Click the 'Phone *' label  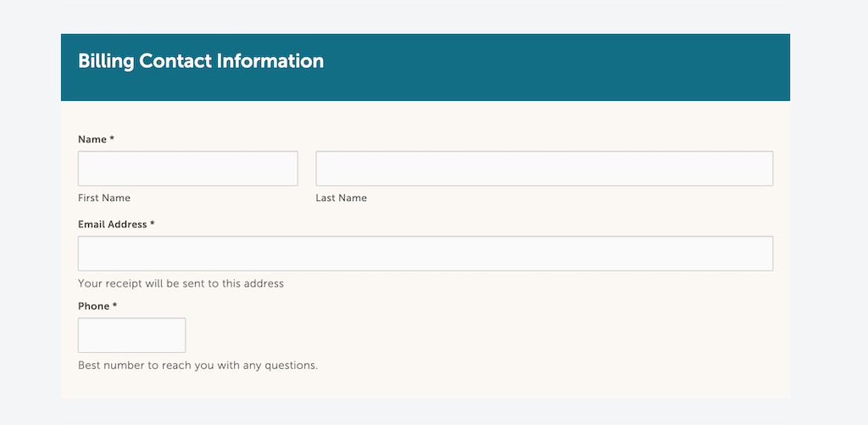point(97,306)
